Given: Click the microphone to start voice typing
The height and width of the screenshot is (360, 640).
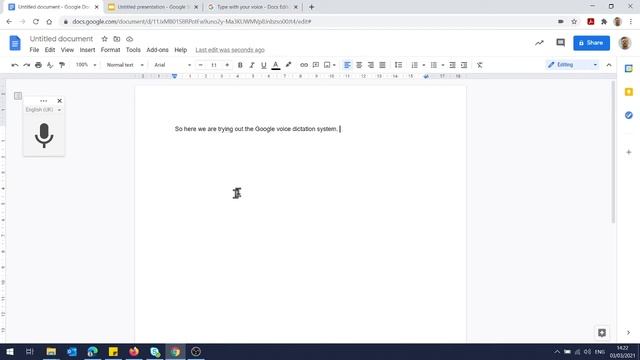Looking at the screenshot, I should point(44,135).
